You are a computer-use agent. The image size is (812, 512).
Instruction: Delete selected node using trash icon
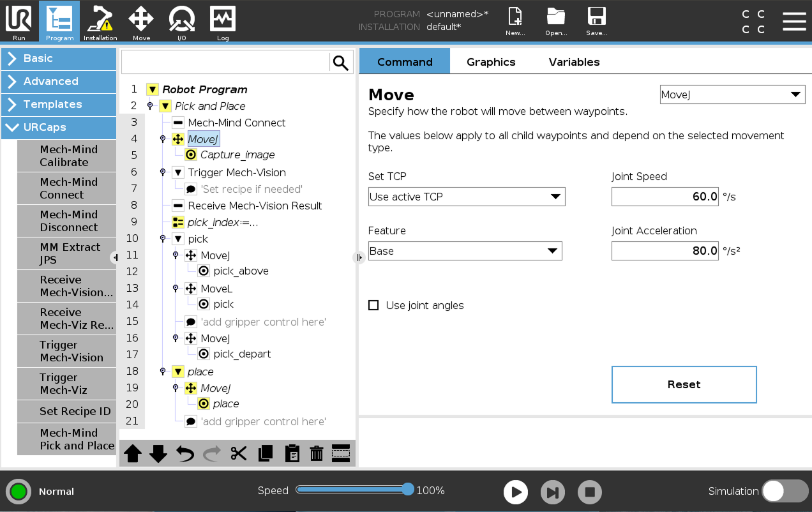pos(316,453)
